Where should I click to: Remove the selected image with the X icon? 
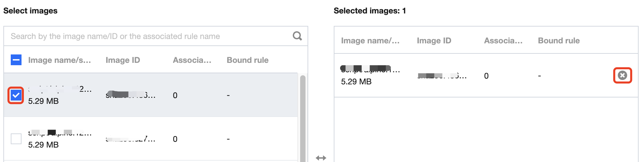(x=622, y=75)
